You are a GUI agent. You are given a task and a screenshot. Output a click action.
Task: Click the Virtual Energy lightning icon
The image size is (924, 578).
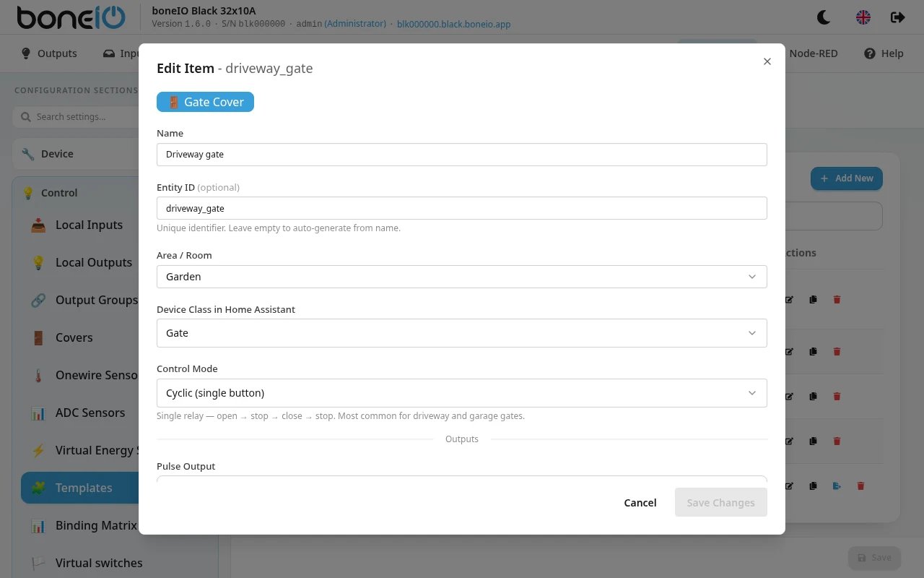click(38, 450)
